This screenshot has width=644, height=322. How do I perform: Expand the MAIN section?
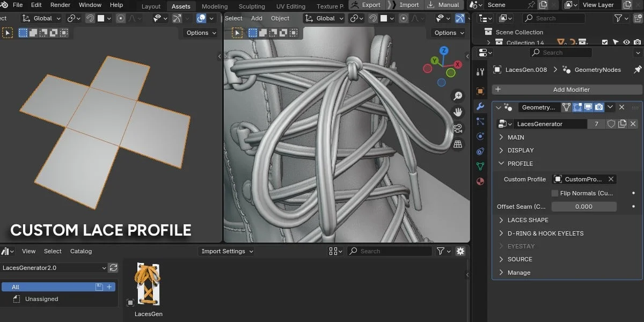[517, 137]
